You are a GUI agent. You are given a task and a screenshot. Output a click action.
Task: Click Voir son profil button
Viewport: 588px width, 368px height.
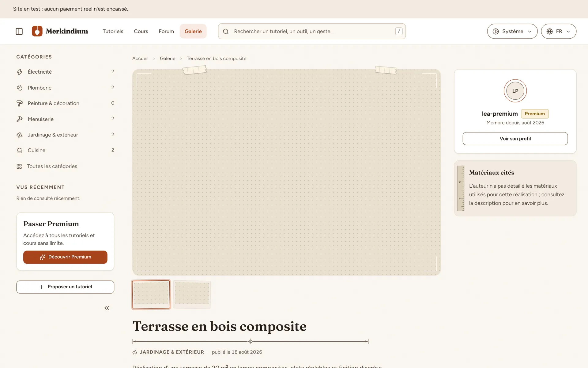(515, 139)
